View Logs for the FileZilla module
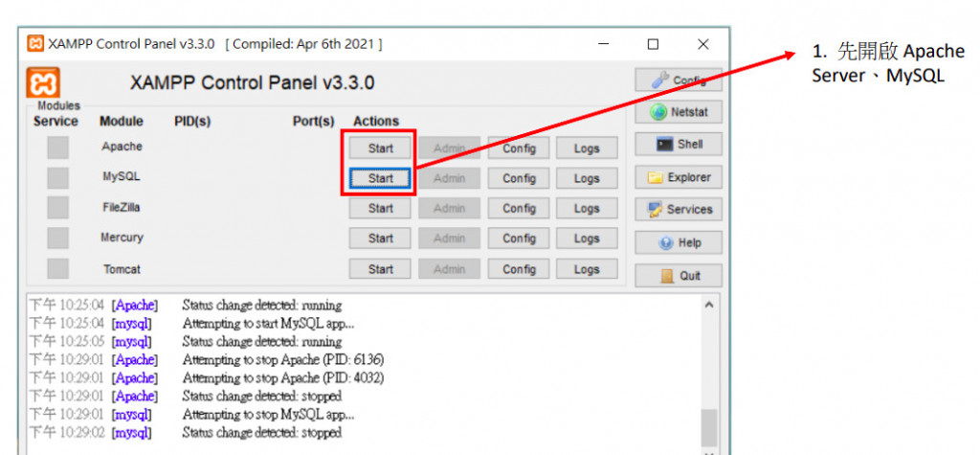Image resolution: width=980 pixels, height=455 pixels. 587,208
